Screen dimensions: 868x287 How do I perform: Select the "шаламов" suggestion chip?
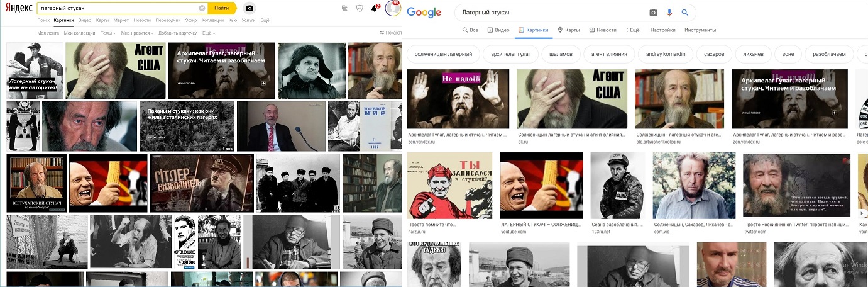[560, 54]
